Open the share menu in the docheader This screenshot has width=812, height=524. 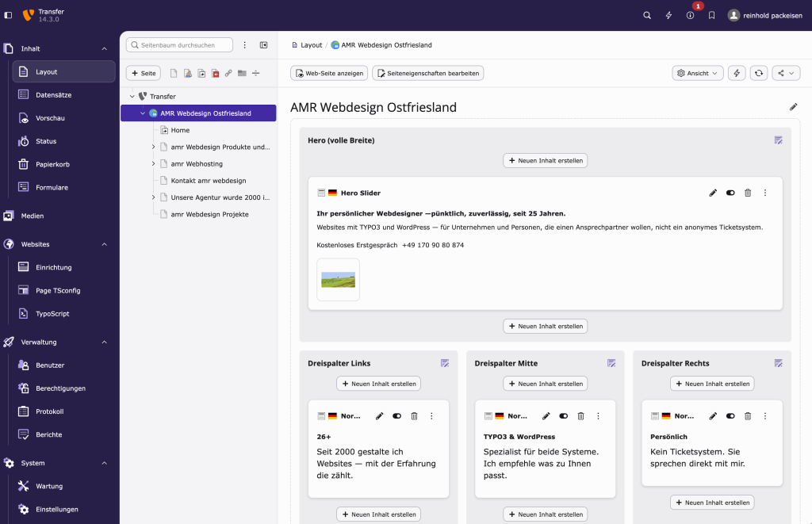tap(786, 72)
